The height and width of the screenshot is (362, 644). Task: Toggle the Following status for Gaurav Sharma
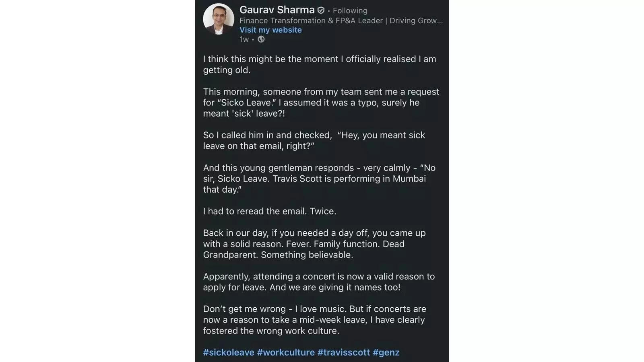pyautogui.click(x=350, y=10)
